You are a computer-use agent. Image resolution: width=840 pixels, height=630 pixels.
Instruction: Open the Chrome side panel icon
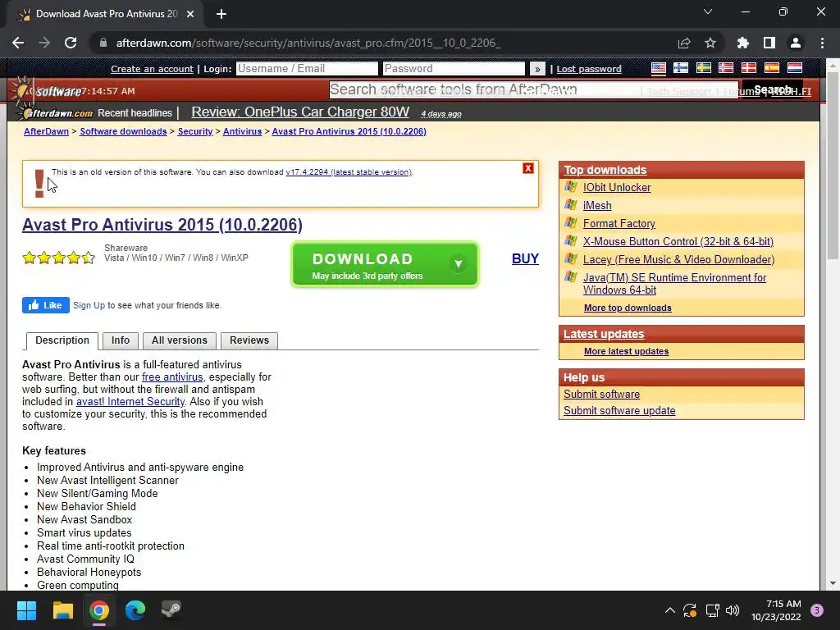click(x=769, y=43)
